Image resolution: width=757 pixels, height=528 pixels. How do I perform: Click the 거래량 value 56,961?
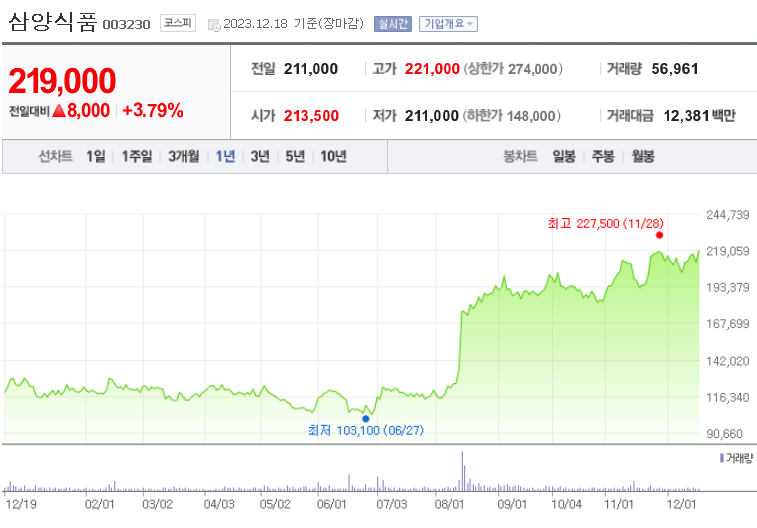click(675, 69)
